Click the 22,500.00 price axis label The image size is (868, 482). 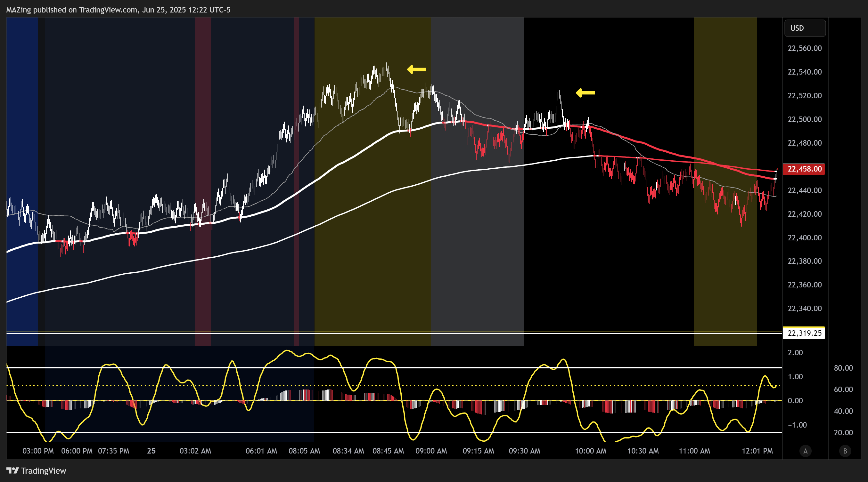tap(805, 119)
